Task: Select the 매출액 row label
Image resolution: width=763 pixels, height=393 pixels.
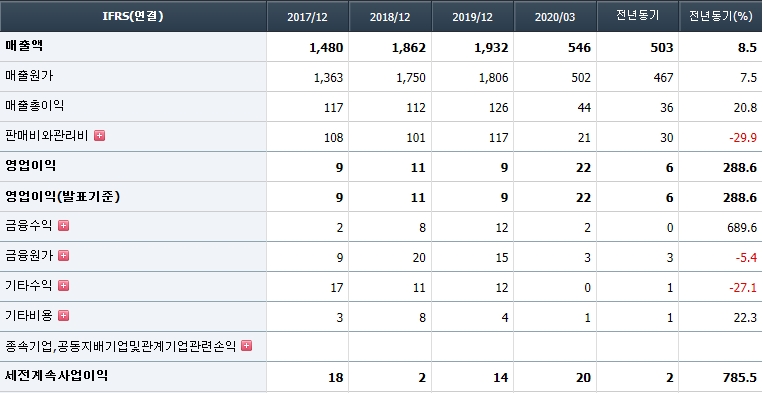Action: click(x=24, y=46)
